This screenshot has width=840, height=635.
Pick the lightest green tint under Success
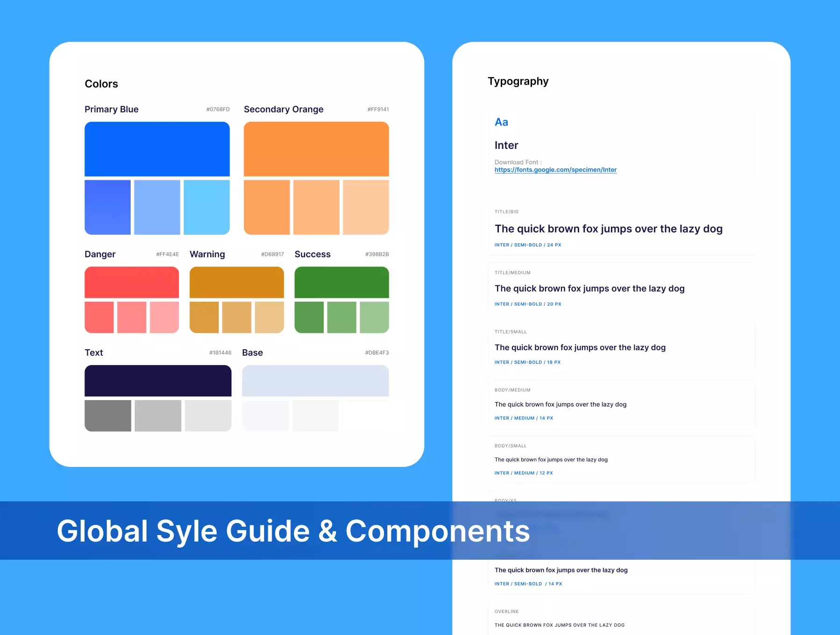tap(374, 317)
